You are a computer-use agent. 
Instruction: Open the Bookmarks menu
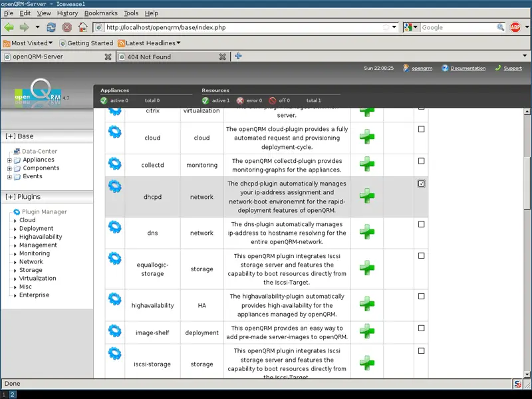tap(100, 13)
